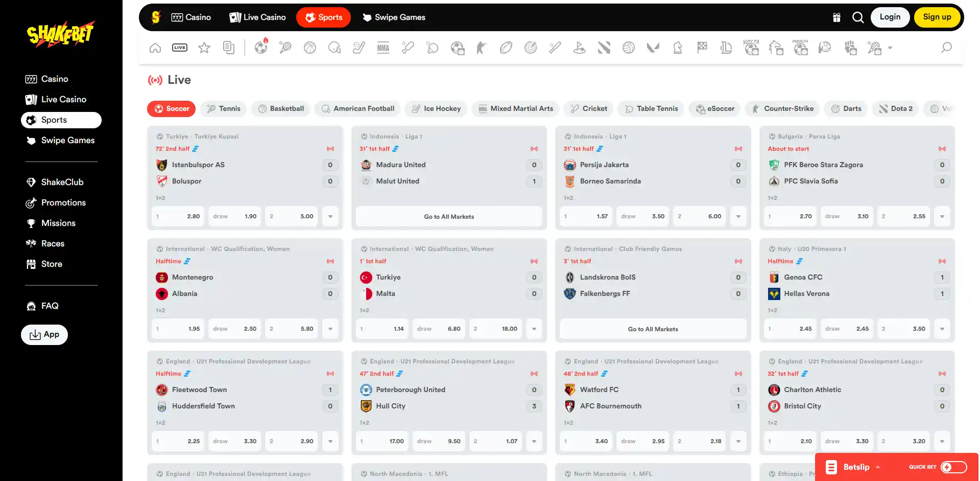Click the Shakebet logo
The image size is (980, 481).
pos(61,34)
